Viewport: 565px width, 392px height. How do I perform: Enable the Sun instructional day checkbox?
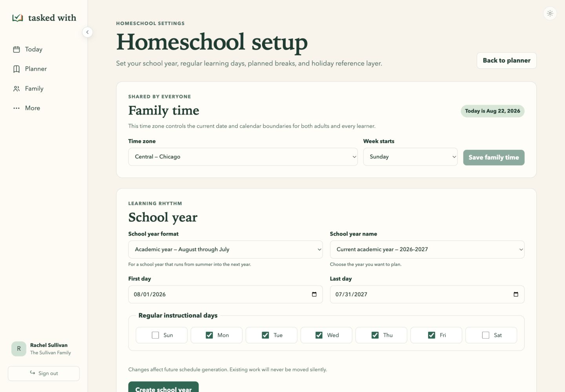pos(155,335)
